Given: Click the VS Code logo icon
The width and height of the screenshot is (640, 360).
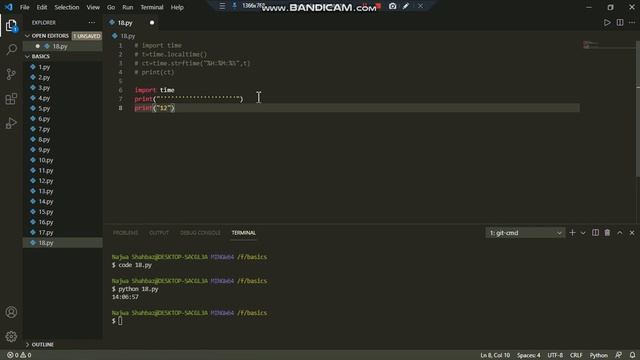Looking at the screenshot, I should (x=9, y=7).
